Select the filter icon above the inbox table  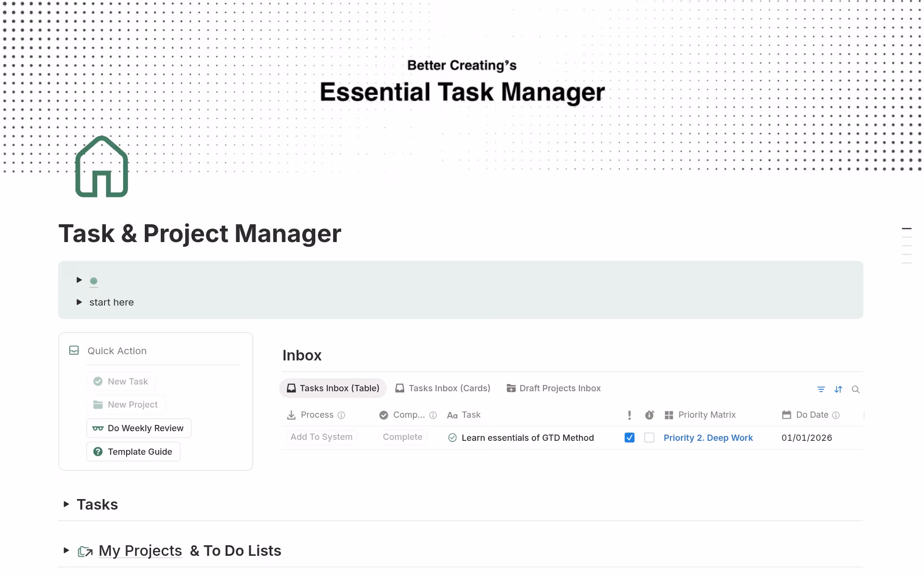click(821, 389)
